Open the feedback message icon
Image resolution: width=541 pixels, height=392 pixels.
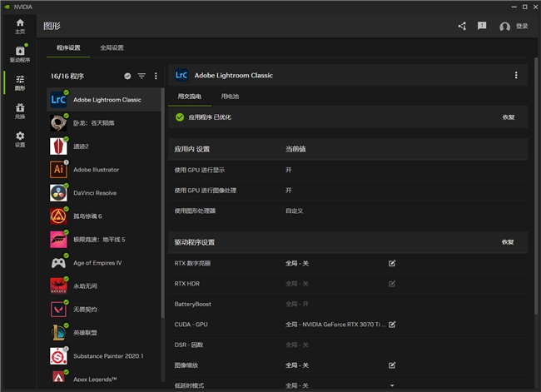(482, 26)
